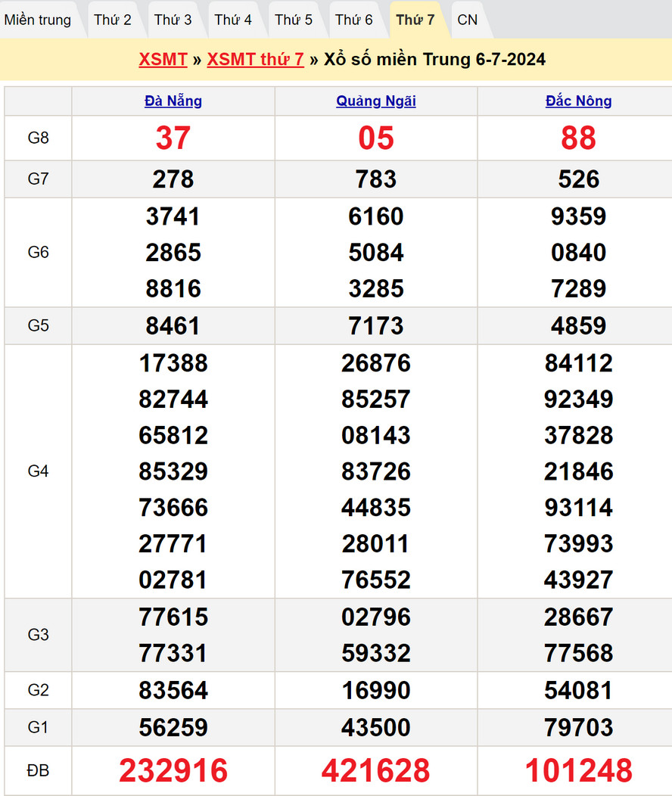Open the CN tab
Screen dimensions: 672x796
tap(468, 20)
